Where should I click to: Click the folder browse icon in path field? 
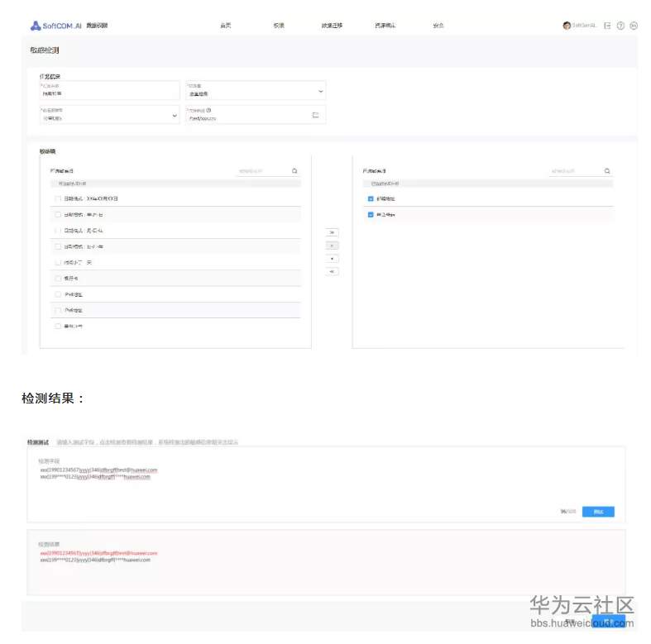point(315,115)
